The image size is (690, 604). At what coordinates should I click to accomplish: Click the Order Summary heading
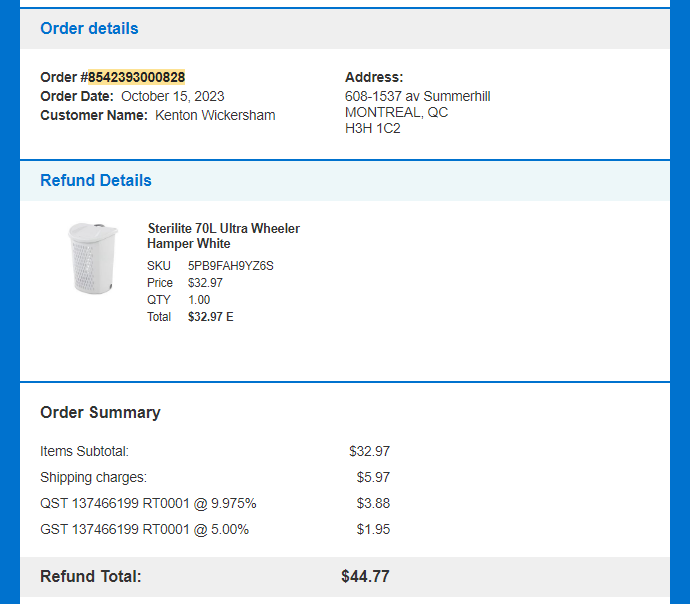[x=100, y=413]
